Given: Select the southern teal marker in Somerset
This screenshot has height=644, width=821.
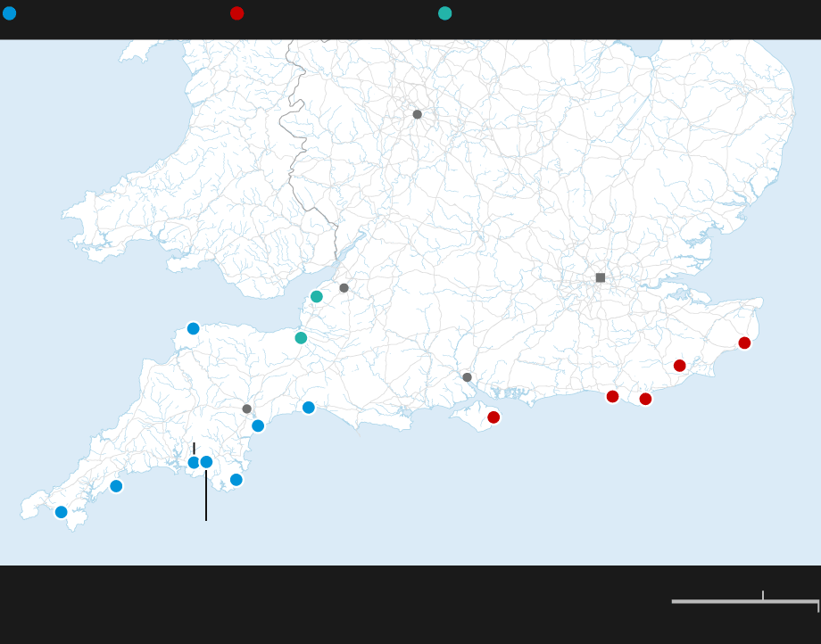Looking at the screenshot, I should click(x=301, y=338).
